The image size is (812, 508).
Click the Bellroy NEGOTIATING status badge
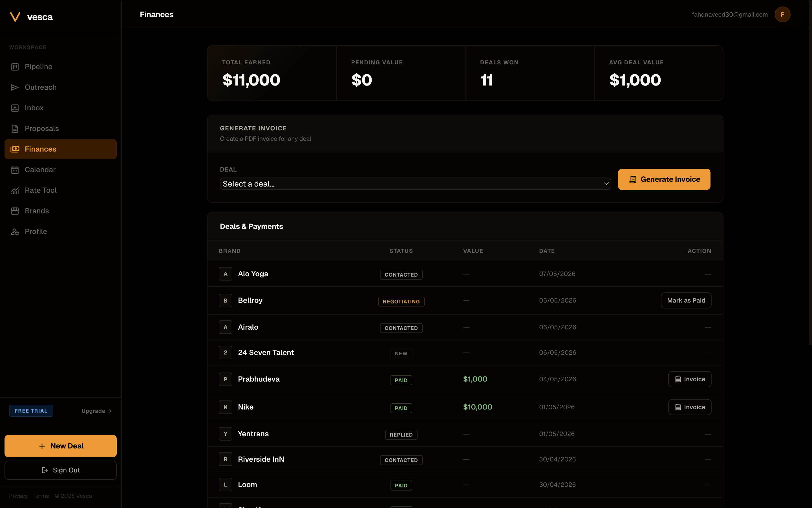coord(401,301)
